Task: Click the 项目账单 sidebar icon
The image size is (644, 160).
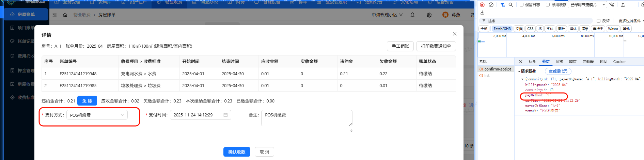Action: (12, 28)
